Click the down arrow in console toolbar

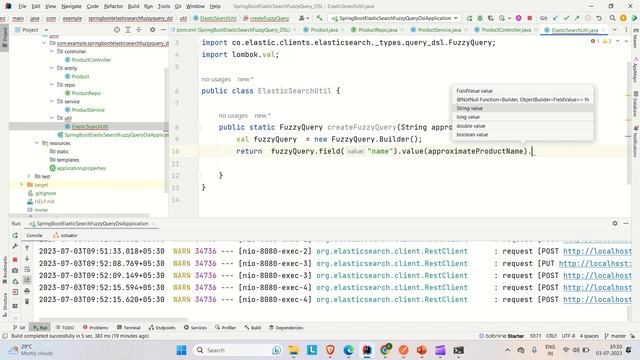(27, 258)
